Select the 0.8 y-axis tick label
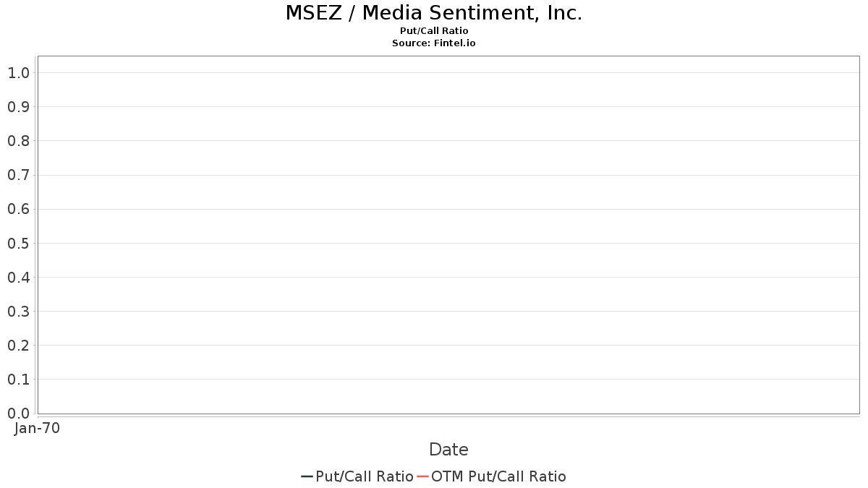Image resolution: width=868 pixels, height=488 pixels. (18, 141)
